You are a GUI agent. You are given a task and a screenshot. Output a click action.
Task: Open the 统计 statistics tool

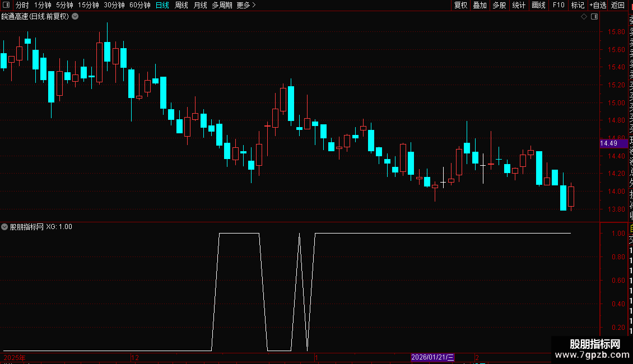[x=519, y=5]
